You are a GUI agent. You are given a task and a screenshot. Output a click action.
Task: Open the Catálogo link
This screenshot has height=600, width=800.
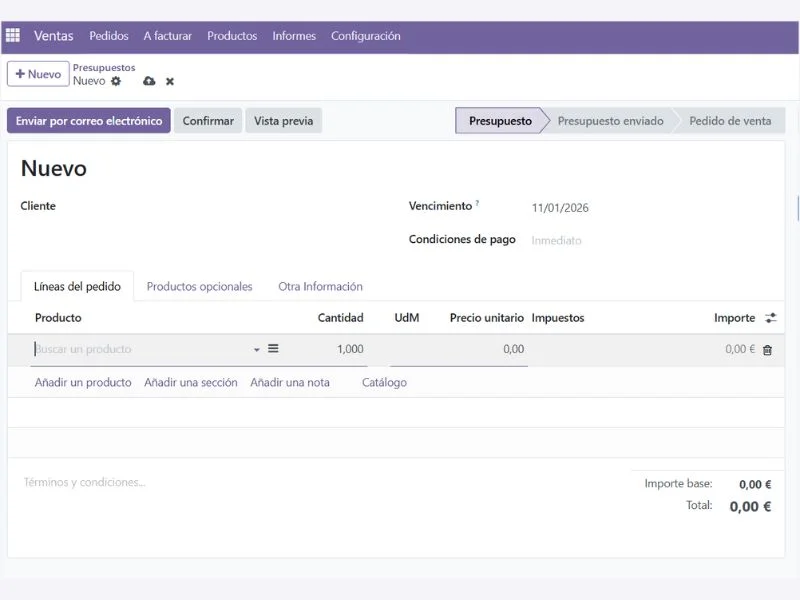coord(384,382)
